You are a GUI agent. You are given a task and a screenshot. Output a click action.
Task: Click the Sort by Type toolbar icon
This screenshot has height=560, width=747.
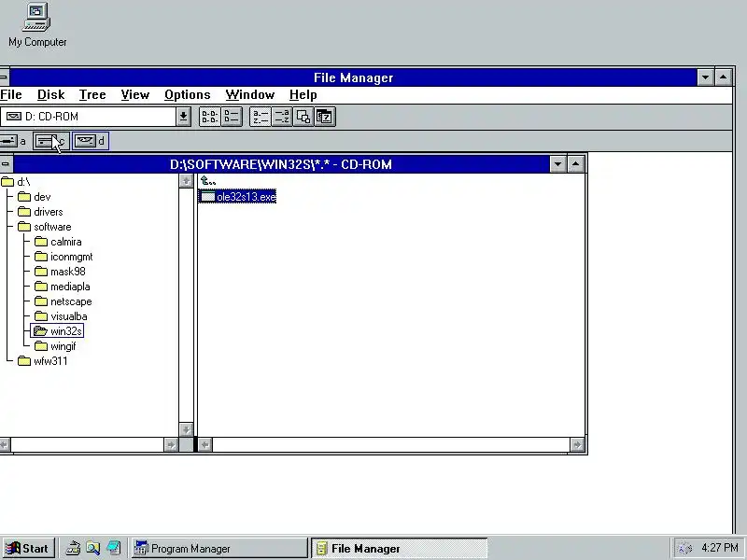coord(282,117)
